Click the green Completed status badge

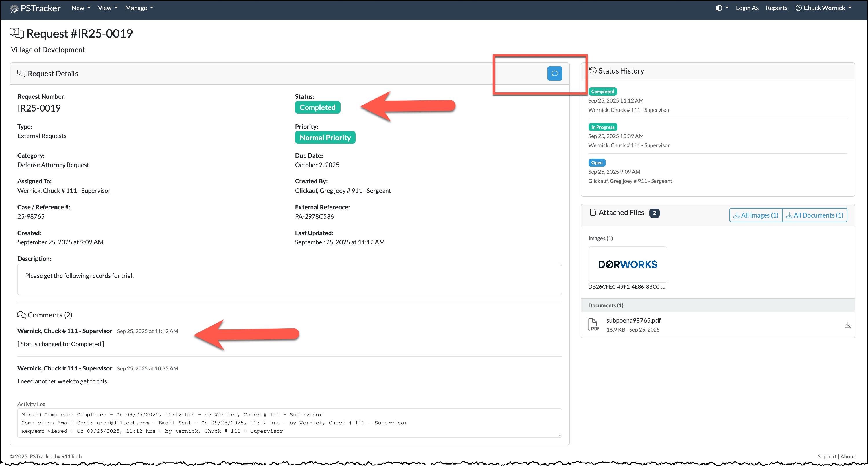(x=317, y=107)
